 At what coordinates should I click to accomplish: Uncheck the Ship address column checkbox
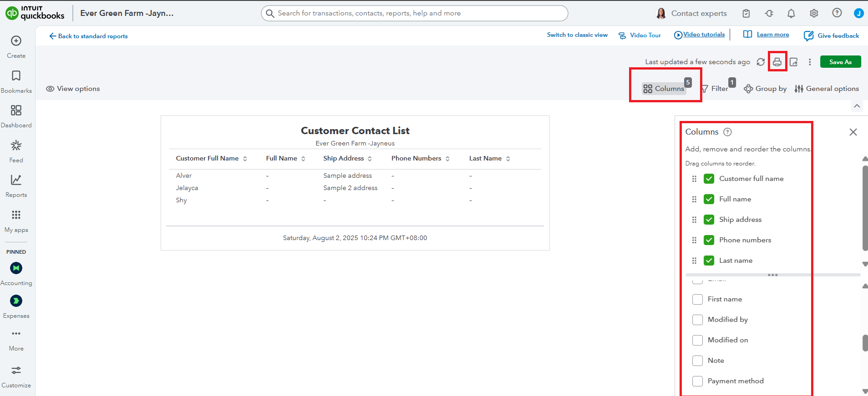[x=709, y=220]
